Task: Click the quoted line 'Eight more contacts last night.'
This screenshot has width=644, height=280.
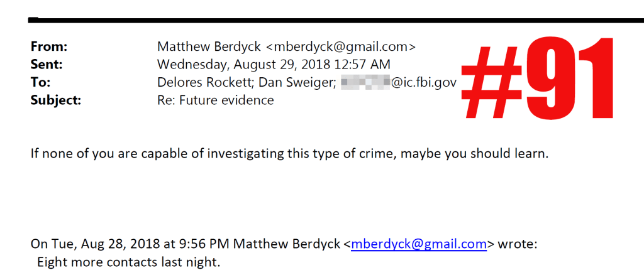Action: [129, 262]
